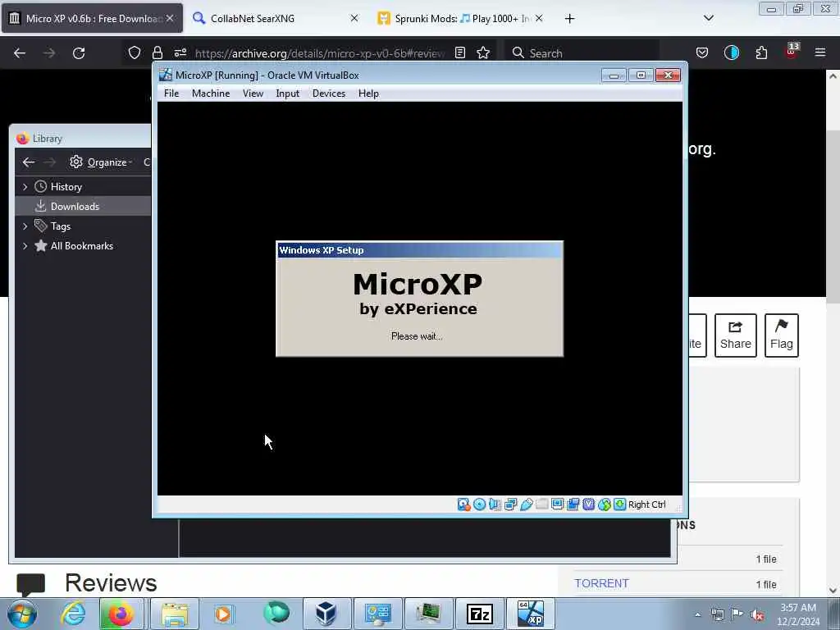Click the mouse integration indicator in VirtualBox status bar

[605, 504]
